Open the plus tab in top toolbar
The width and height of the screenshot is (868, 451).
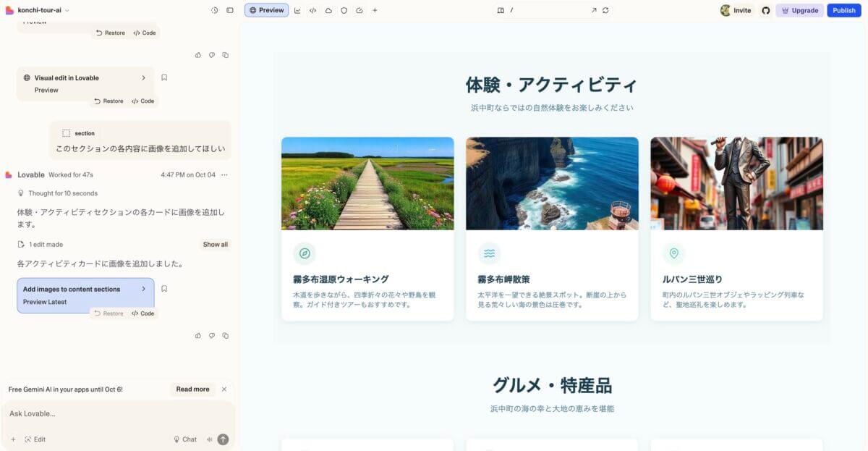coord(375,10)
